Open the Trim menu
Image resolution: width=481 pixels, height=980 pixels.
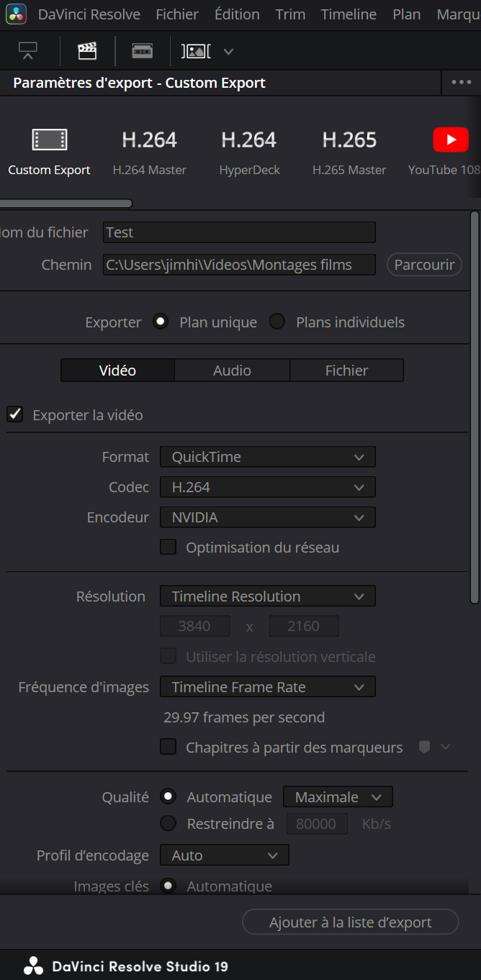click(x=290, y=14)
